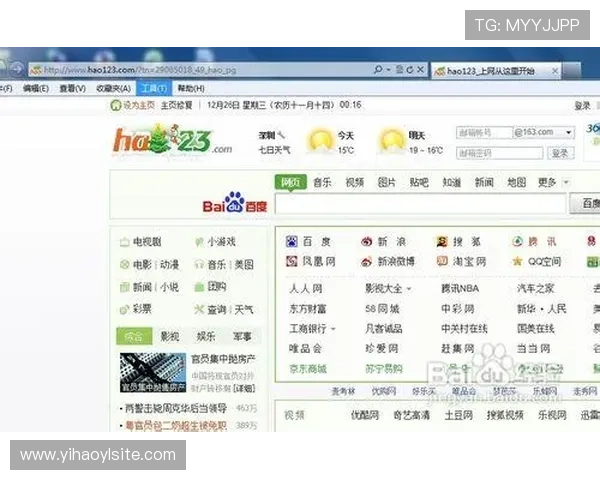Image resolution: width=600 pixels, height=480 pixels.
Task: Stop loading with address bar X icon
Action: (420, 70)
